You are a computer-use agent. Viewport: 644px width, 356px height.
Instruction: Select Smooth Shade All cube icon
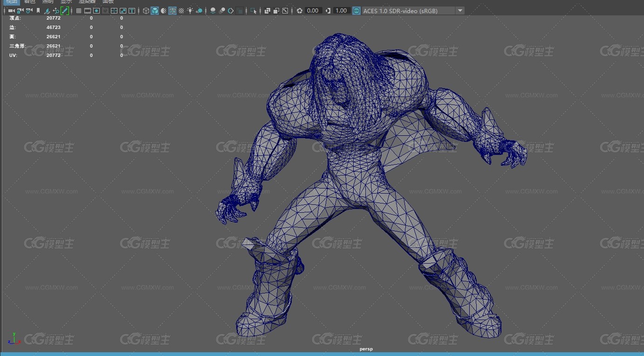[155, 11]
